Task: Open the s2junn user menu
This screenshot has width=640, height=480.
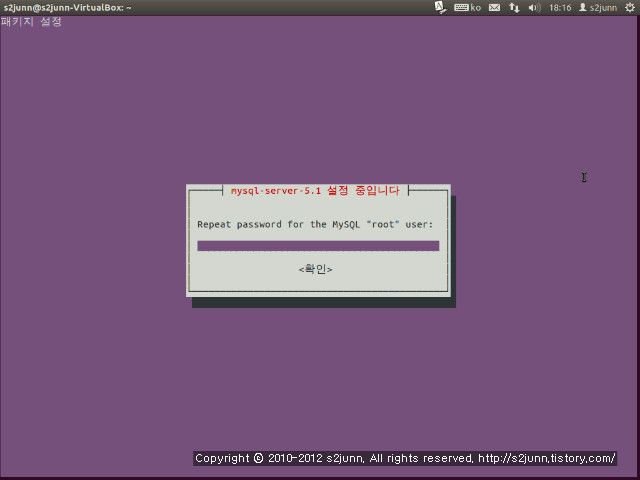Action: click(598, 7)
